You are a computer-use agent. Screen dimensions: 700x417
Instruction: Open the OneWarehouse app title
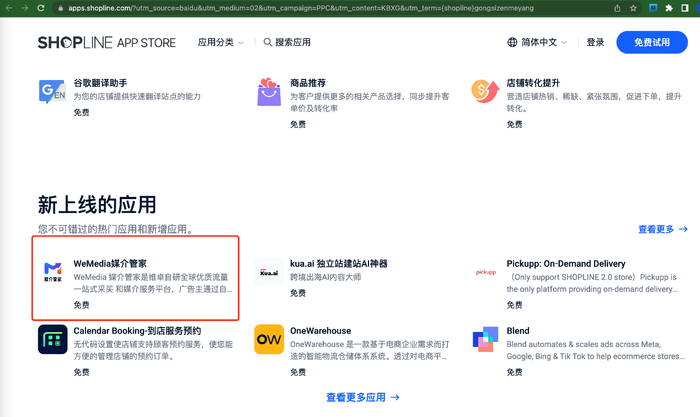(321, 331)
